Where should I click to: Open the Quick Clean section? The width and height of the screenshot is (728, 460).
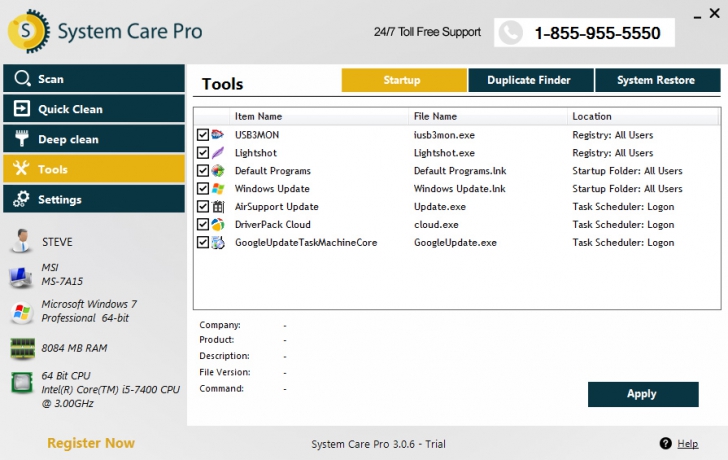(94, 109)
